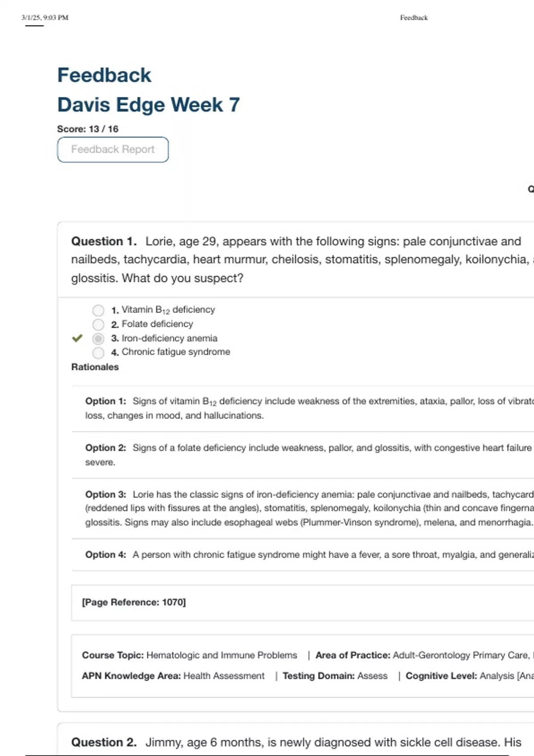Select the Vitamin B12 deficiency radio button

click(98, 310)
